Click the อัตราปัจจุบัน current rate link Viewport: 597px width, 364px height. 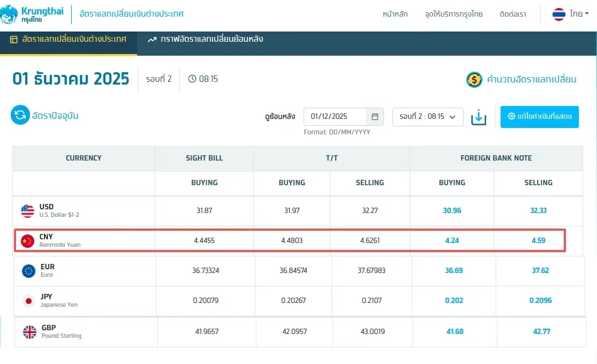click(55, 116)
